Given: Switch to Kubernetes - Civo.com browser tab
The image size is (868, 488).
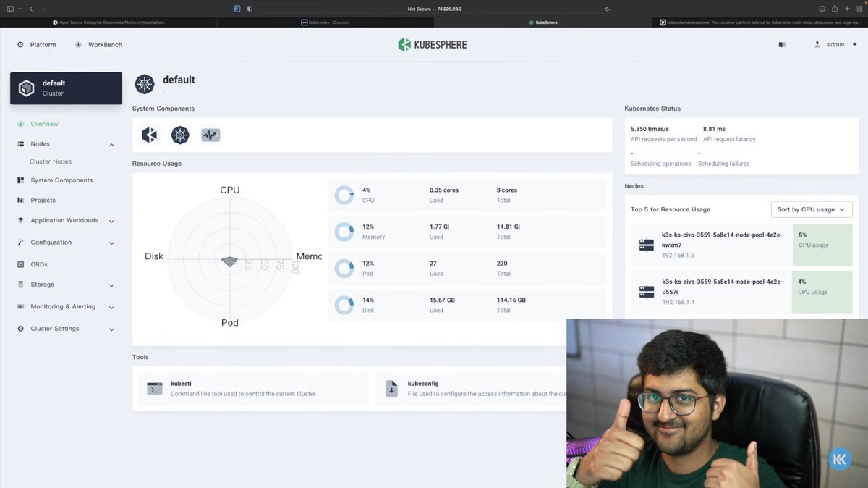Looking at the screenshot, I should click(325, 22).
